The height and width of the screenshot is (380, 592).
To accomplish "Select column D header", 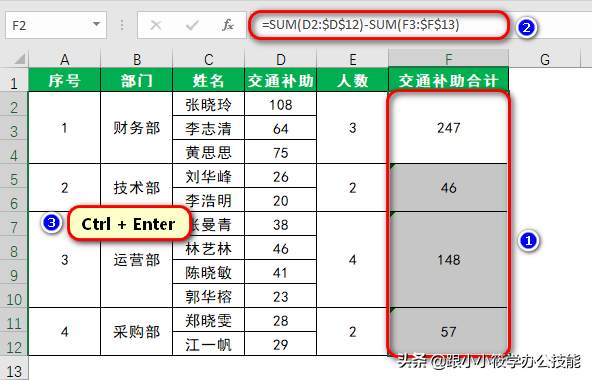I will [281, 59].
